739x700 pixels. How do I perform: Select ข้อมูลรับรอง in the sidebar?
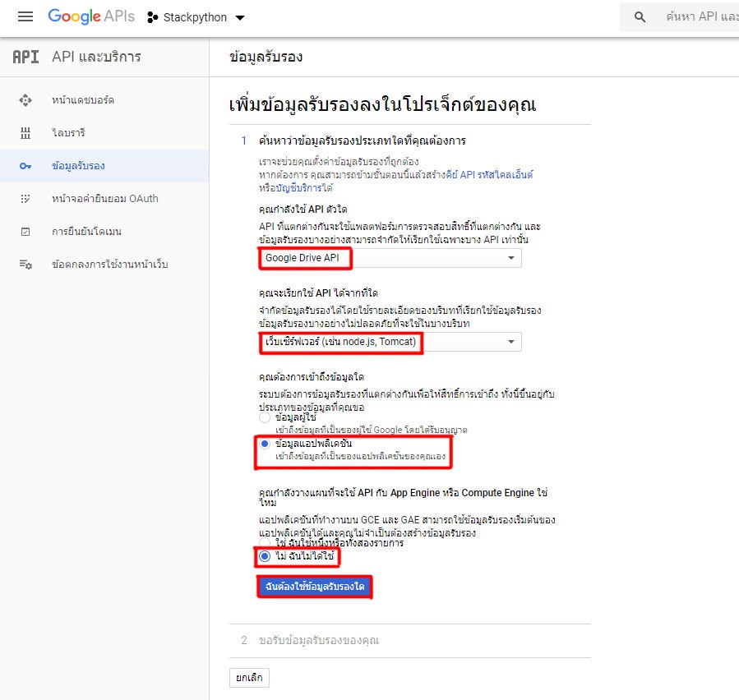pyautogui.click(x=104, y=166)
